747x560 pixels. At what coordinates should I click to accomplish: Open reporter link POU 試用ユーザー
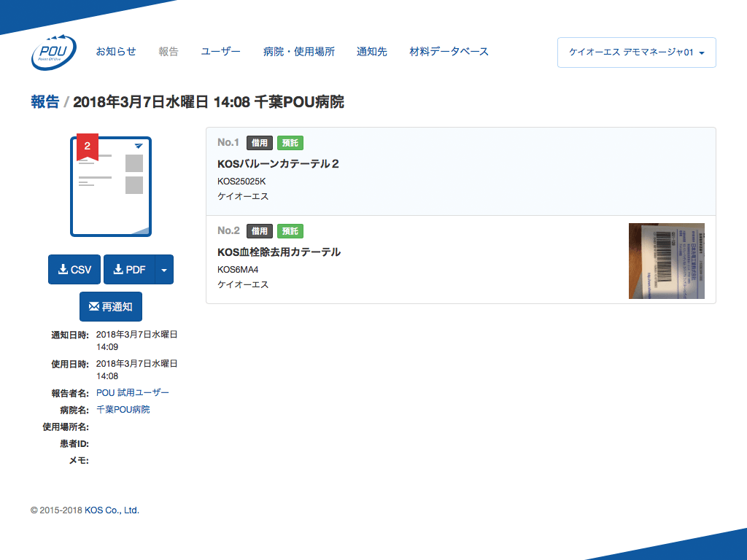pyautogui.click(x=133, y=393)
